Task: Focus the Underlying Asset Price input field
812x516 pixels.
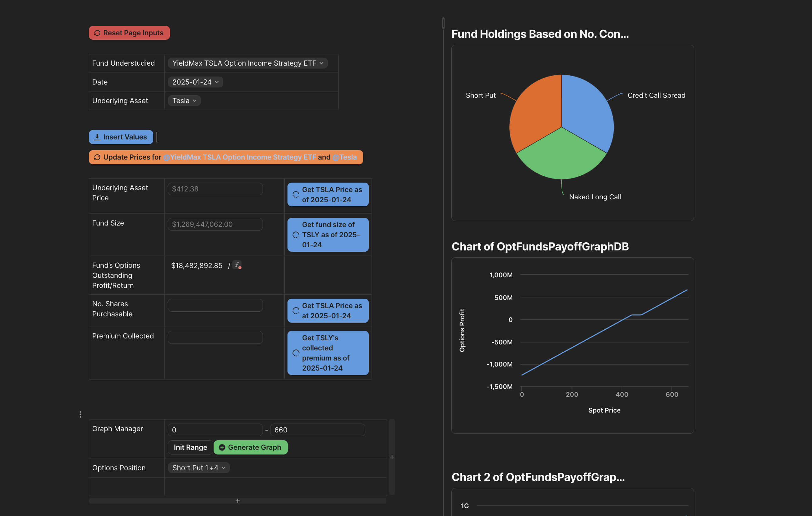Action: (x=215, y=189)
